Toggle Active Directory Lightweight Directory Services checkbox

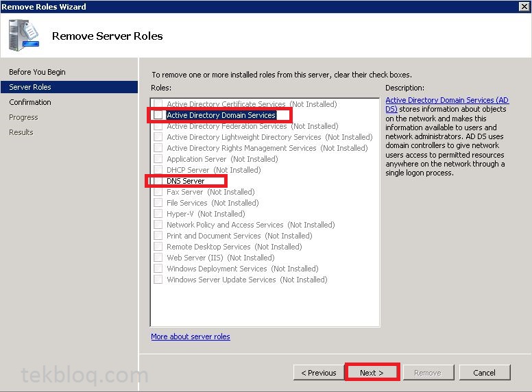coord(158,136)
